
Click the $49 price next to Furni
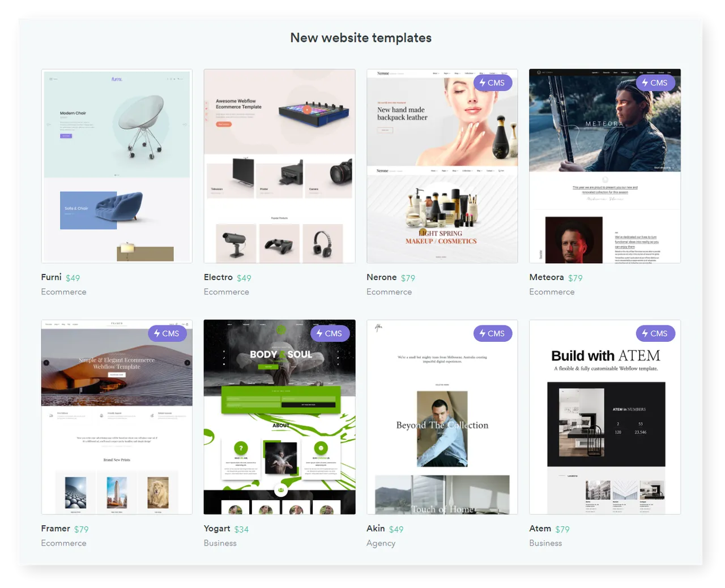click(x=72, y=278)
